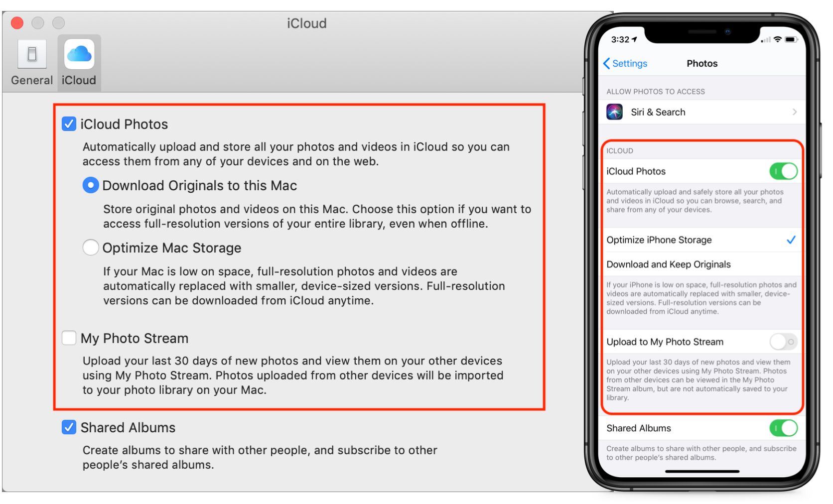
Task: Select the iCloud cloud icon tab
Action: click(x=79, y=54)
